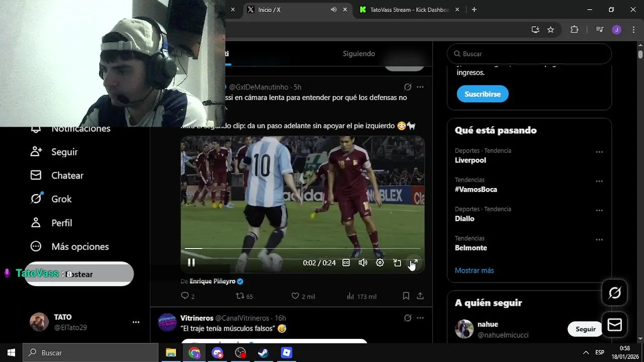Share the Messi tweet
This screenshot has height=362, width=644.
420,296
